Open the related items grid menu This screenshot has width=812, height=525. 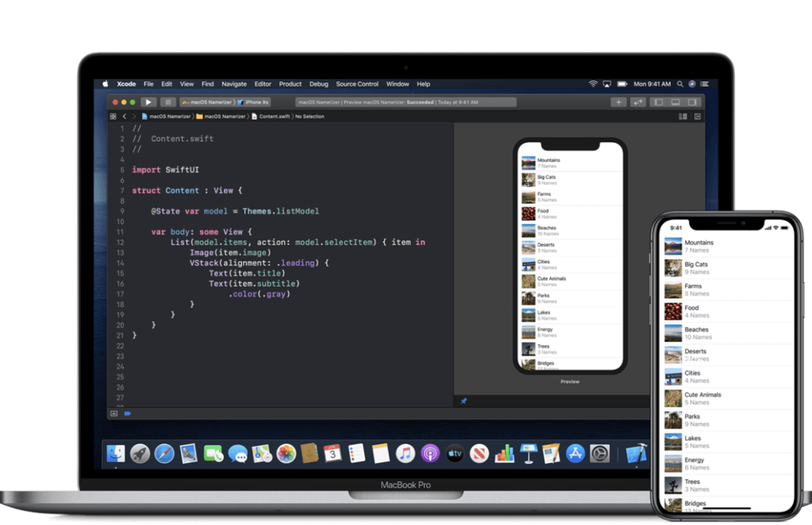tap(113, 117)
